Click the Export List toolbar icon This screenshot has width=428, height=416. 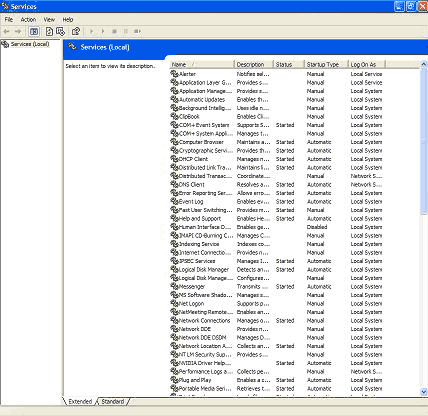60,31
